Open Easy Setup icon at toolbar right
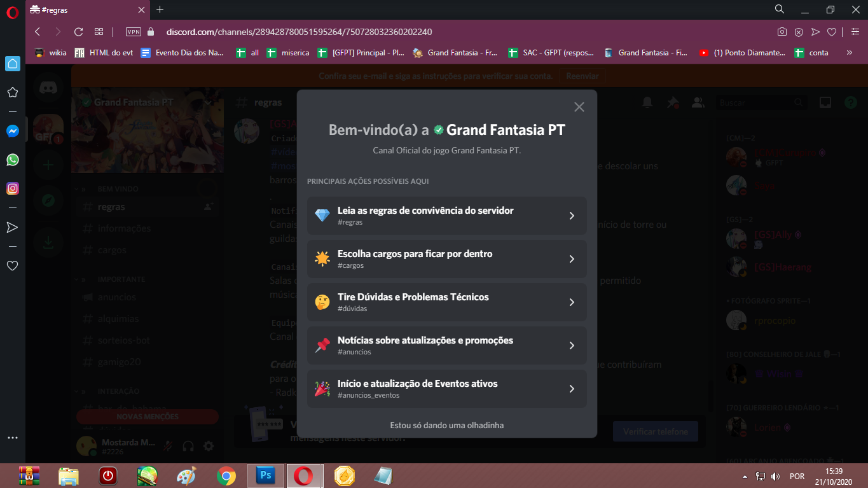 (x=855, y=32)
